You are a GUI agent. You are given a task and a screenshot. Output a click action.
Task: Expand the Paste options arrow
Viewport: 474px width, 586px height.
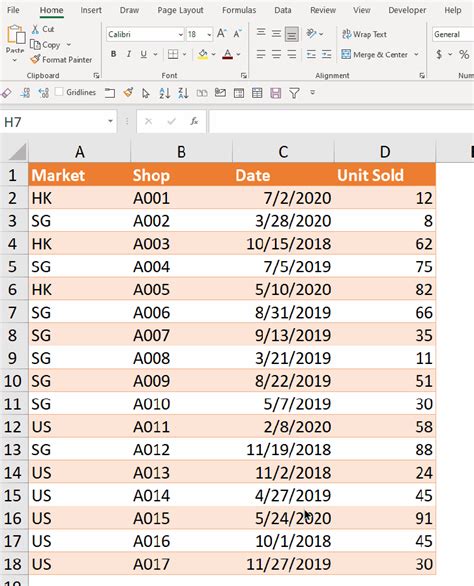click(x=15, y=60)
